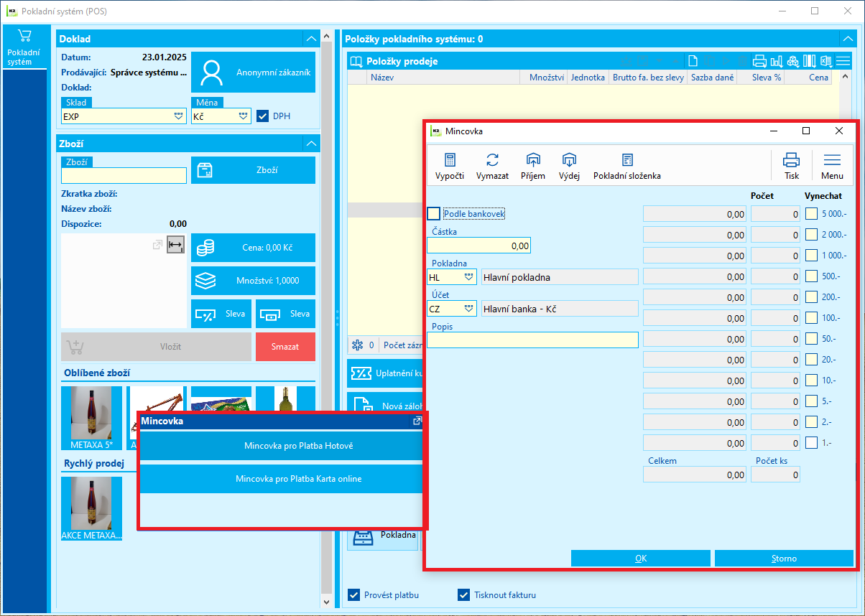865x616 pixels.
Task: Open the Pokladna HL dropdown
Action: [x=468, y=276]
